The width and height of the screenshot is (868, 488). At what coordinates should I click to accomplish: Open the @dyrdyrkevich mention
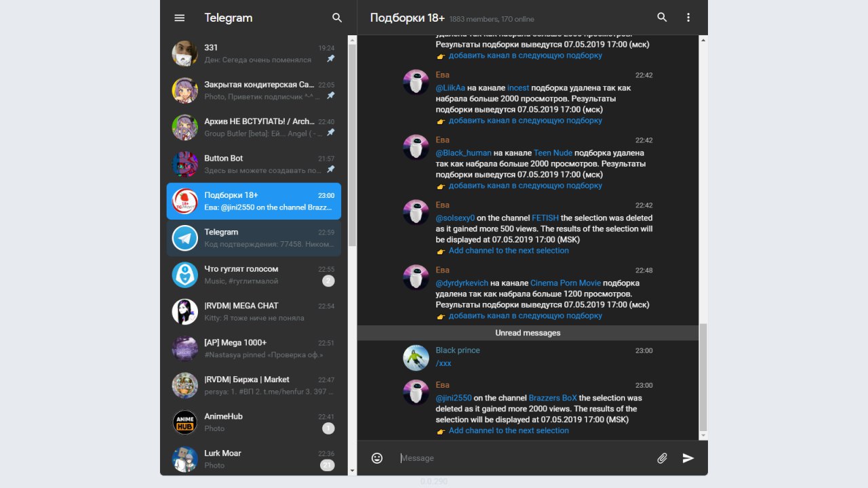(462, 283)
